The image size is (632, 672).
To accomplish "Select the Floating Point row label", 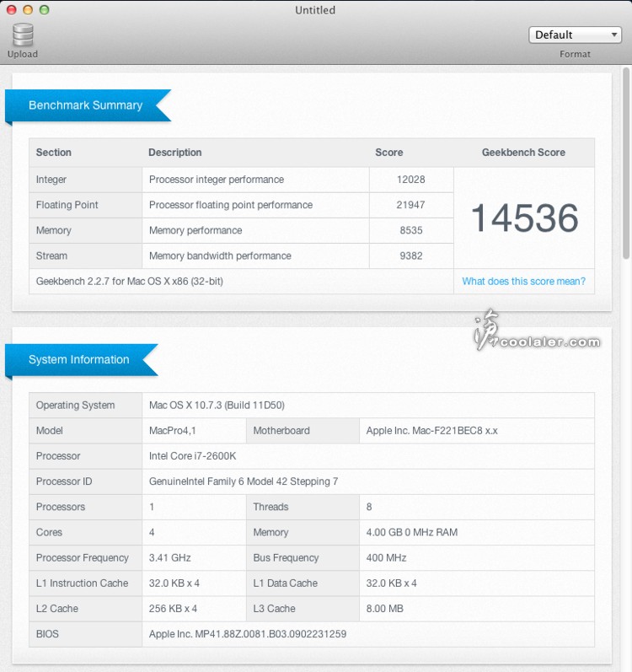I will coord(67,205).
